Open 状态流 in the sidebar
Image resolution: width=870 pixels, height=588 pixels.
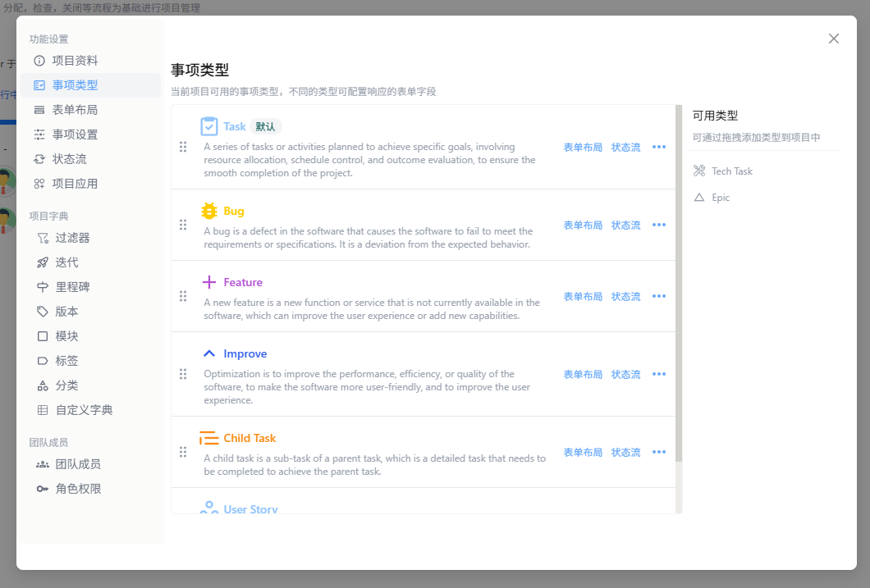tap(90, 159)
